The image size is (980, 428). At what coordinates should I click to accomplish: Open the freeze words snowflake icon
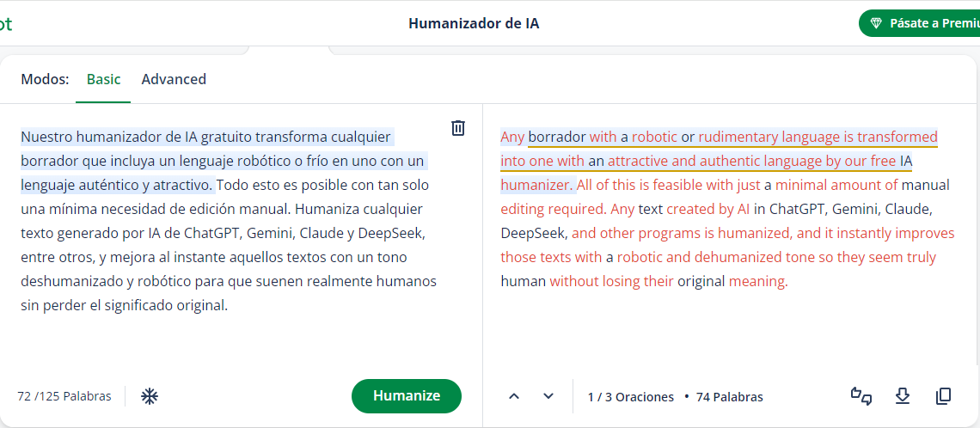click(150, 396)
